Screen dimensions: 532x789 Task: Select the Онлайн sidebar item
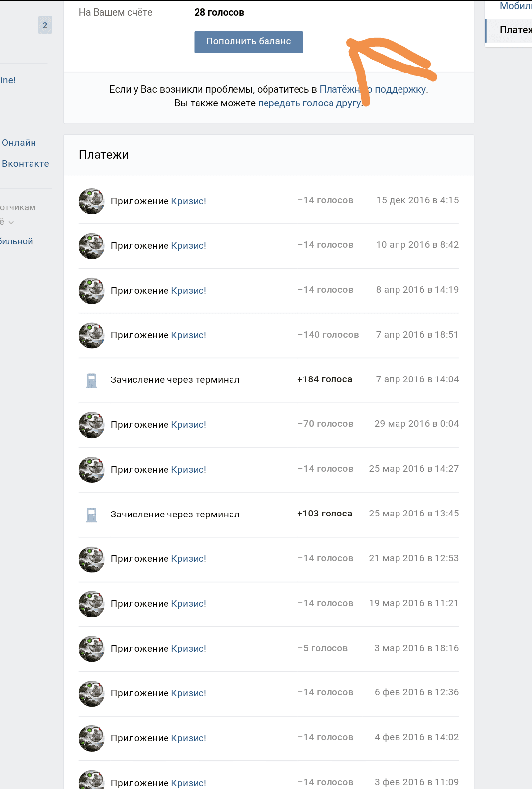pos(19,143)
